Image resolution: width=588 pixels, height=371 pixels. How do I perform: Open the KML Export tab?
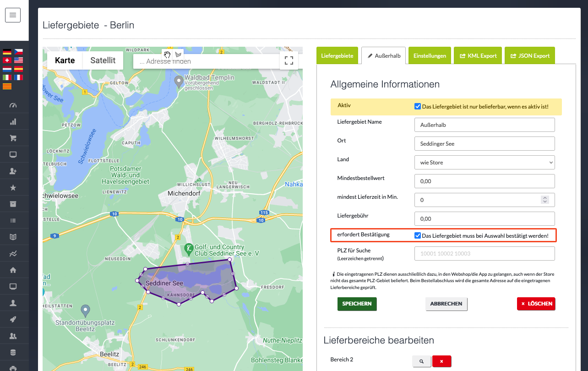(478, 55)
